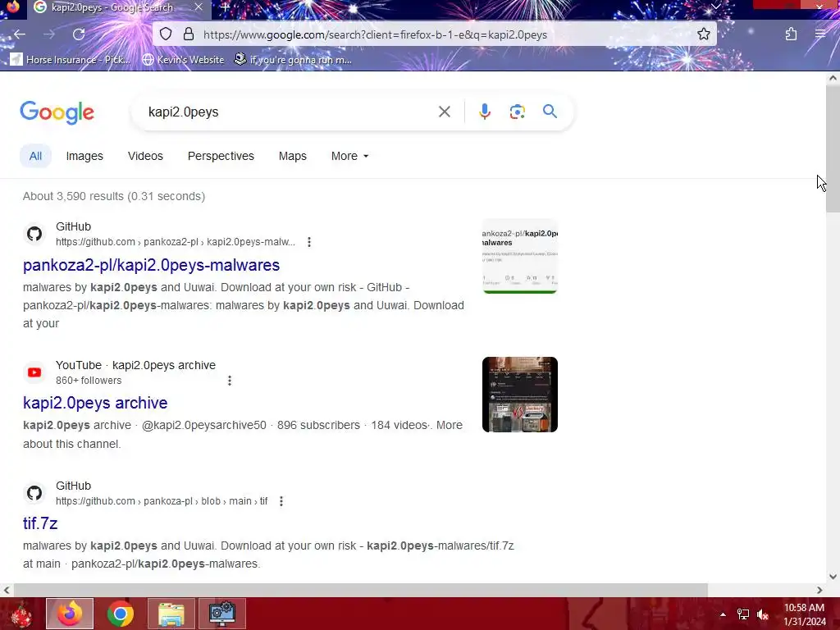Click Firefox in the taskbar
840x630 pixels.
point(70,614)
